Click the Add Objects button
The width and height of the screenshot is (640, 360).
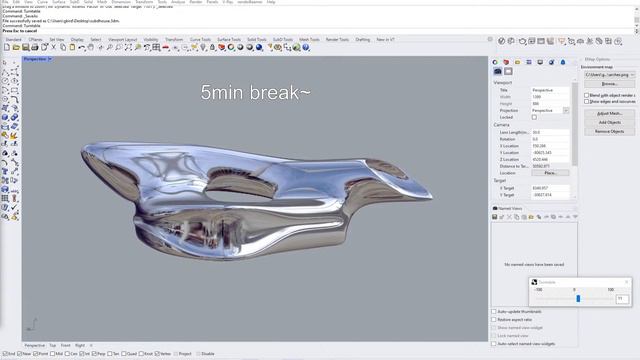coord(609,122)
